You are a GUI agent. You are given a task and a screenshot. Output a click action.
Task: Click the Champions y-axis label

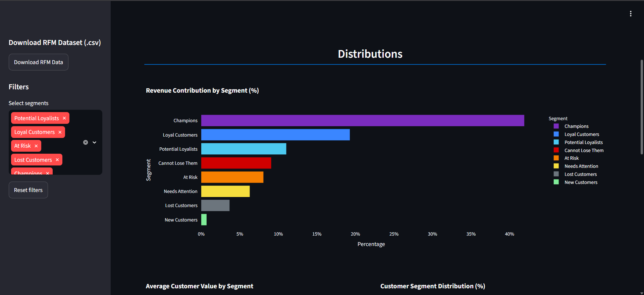coord(185,120)
